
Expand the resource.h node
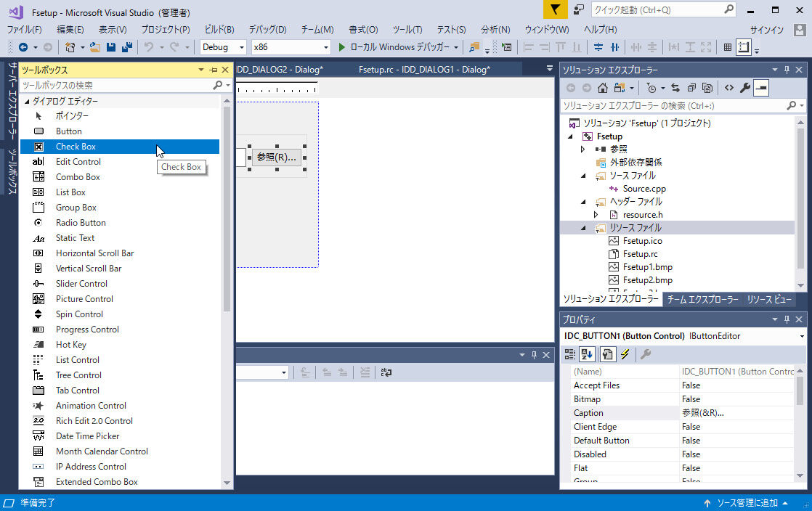click(596, 215)
